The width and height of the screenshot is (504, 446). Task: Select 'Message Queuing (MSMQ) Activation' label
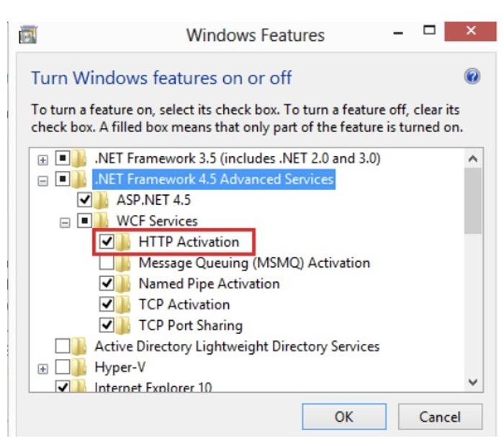point(254,263)
